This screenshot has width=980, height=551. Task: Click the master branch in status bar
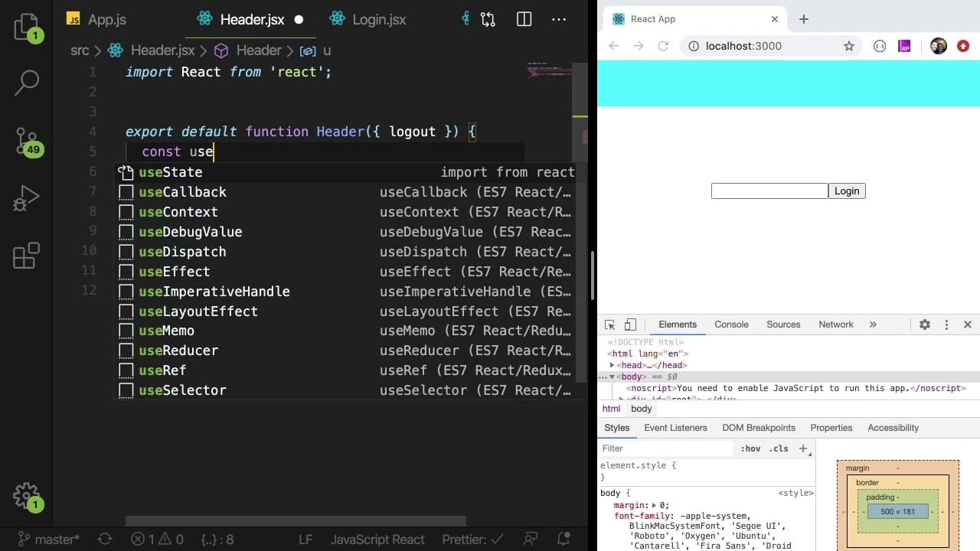tap(48, 540)
